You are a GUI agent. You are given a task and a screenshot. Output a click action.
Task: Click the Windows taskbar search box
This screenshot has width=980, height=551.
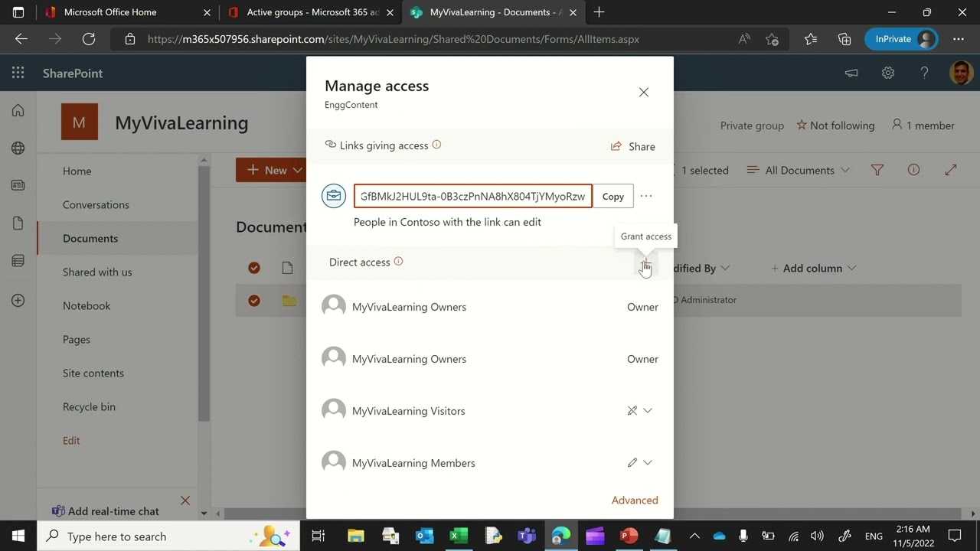(x=168, y=536)
